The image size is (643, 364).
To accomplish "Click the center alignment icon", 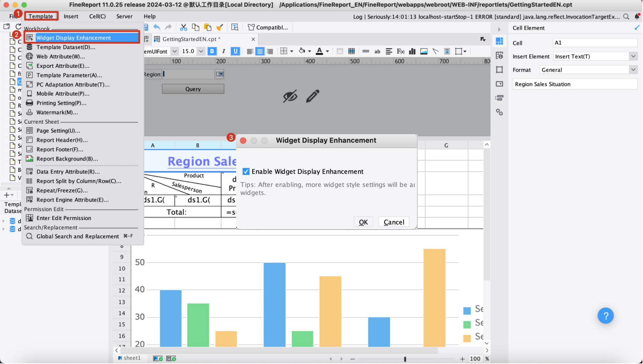I will click(x=260, y=51).
